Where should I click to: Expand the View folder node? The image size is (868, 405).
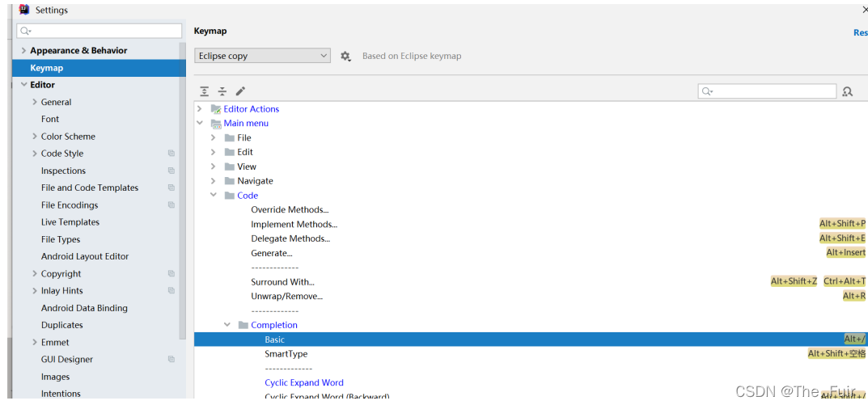click(213, 167)
